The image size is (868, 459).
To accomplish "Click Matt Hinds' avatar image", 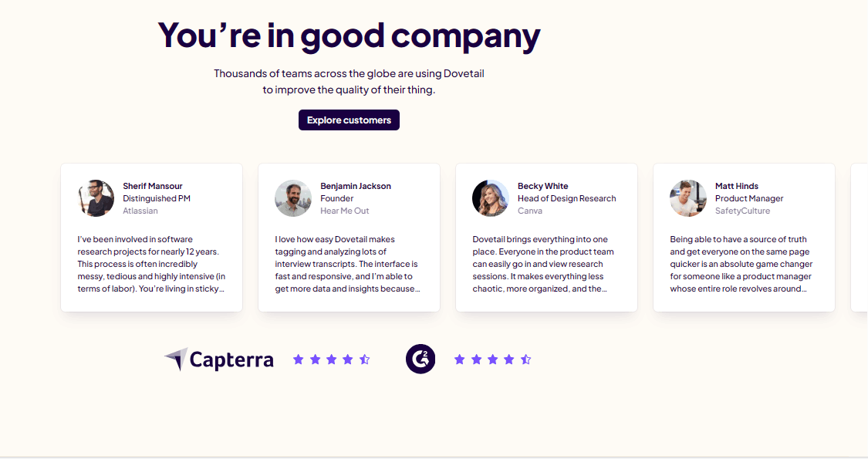I will (688, 198).
